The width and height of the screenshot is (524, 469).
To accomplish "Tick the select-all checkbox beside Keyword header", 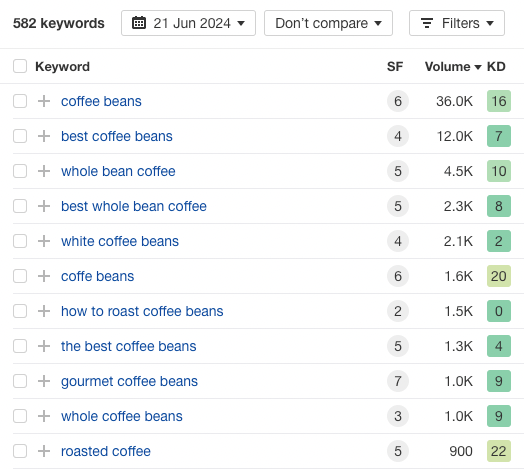I will coord(20,66).
